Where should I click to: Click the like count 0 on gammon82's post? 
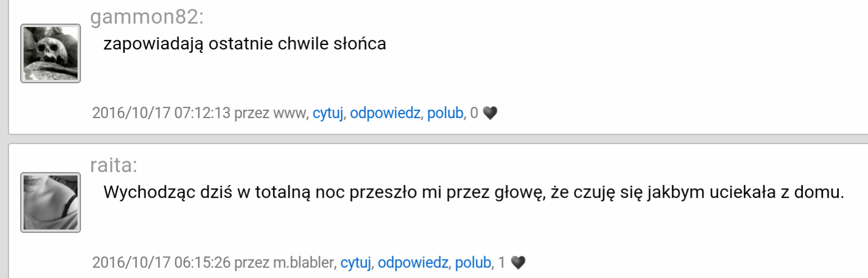[474, 114]
